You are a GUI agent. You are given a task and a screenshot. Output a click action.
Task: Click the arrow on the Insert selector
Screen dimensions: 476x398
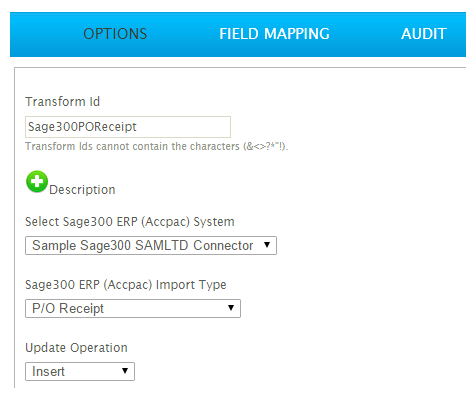[x=125, y=371]
